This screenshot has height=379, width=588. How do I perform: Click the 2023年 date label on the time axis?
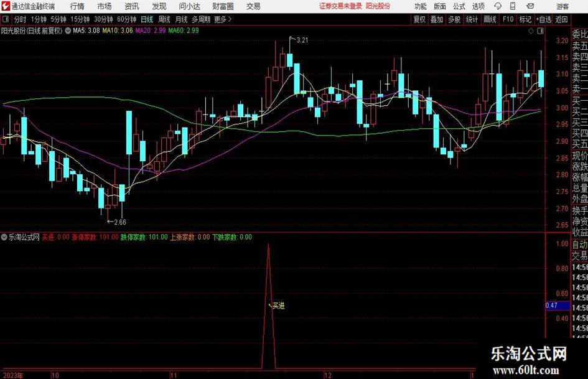pos(12,375)
